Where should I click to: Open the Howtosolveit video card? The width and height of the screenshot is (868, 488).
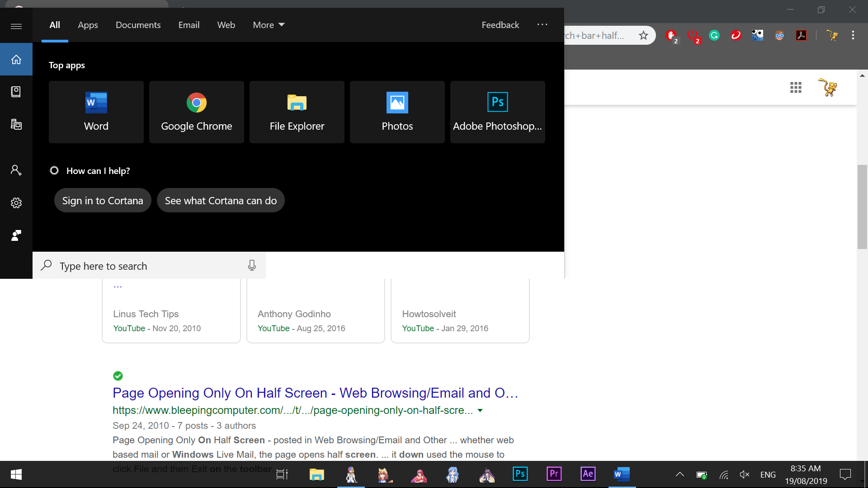[460, 311]
